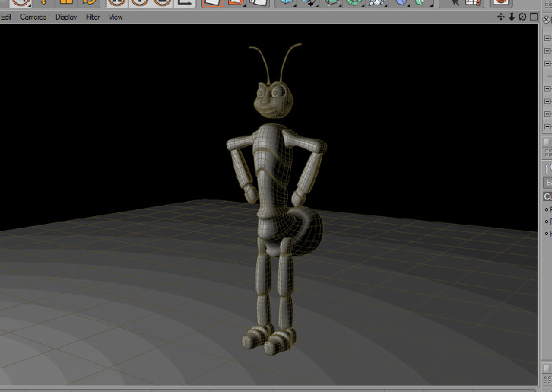Click the ant character's abdomen mesh
Screen dimensions: 552x392
click(306, 233)
